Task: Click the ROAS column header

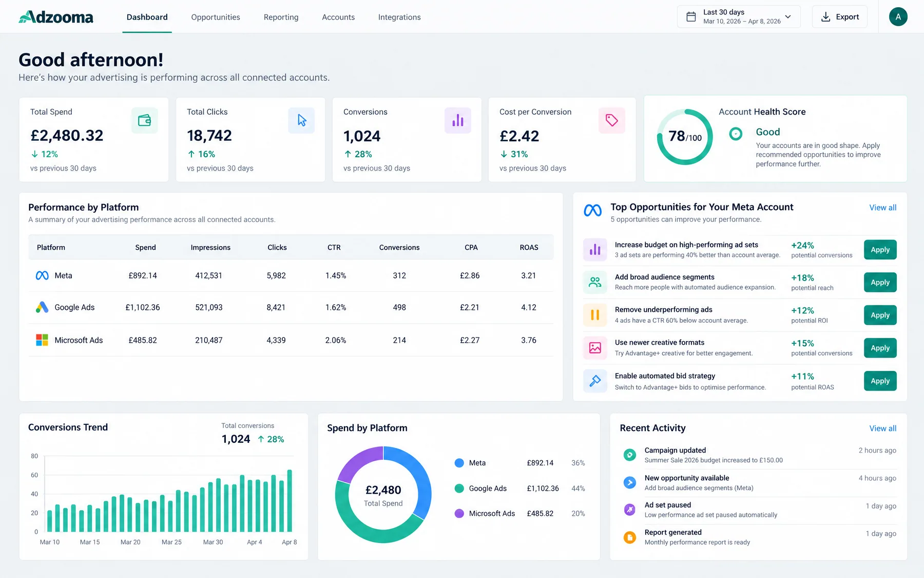Action: (x=529, y=248)
